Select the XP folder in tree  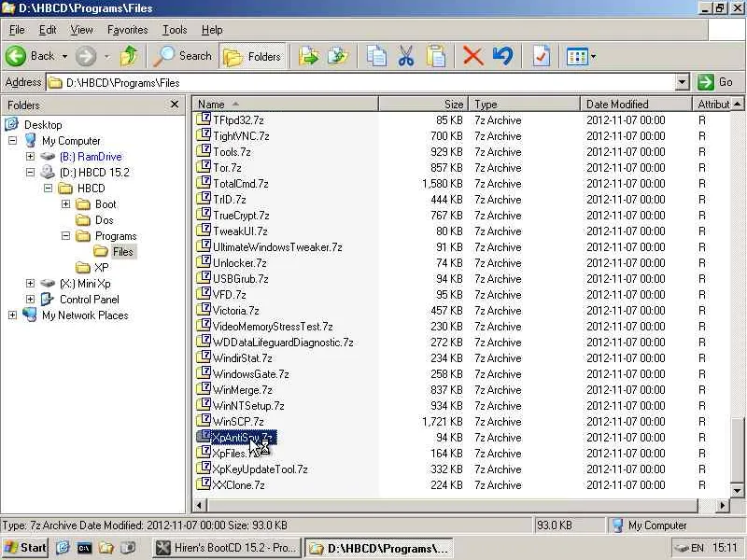pos(101,268)
